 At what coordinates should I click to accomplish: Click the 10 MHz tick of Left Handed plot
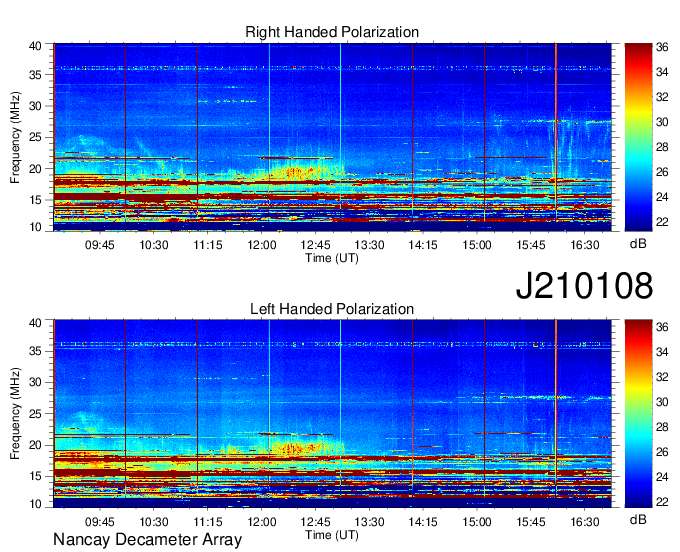click(x=35, y=504)
